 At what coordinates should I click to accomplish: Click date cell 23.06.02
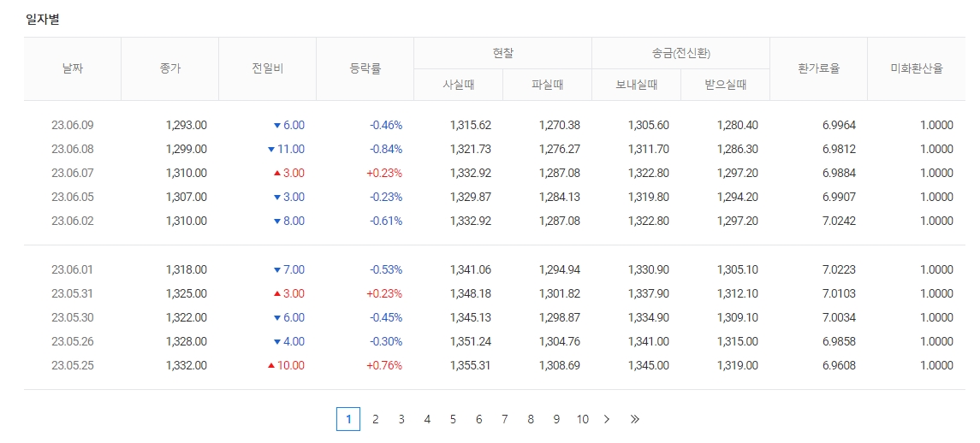(73, 221)
